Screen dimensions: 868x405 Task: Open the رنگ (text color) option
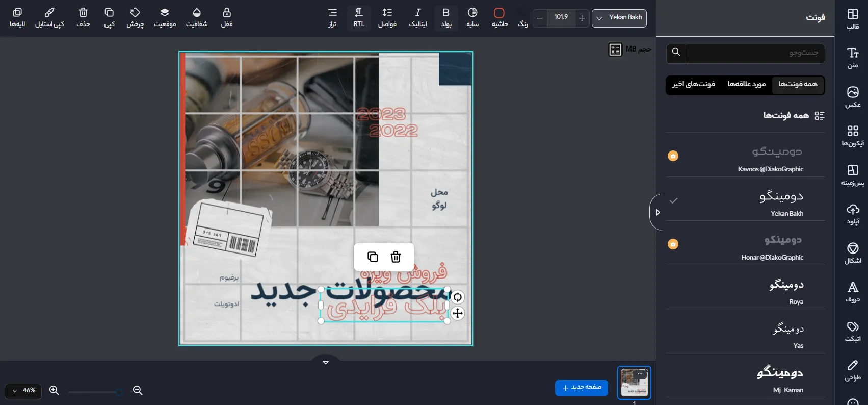[522, 17]
